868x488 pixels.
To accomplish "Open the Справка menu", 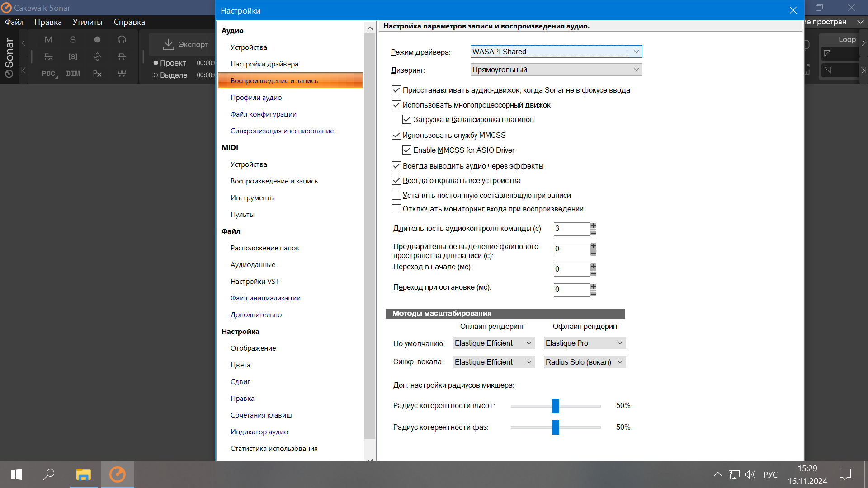I will pyautogui.click(x=129, y=22).
